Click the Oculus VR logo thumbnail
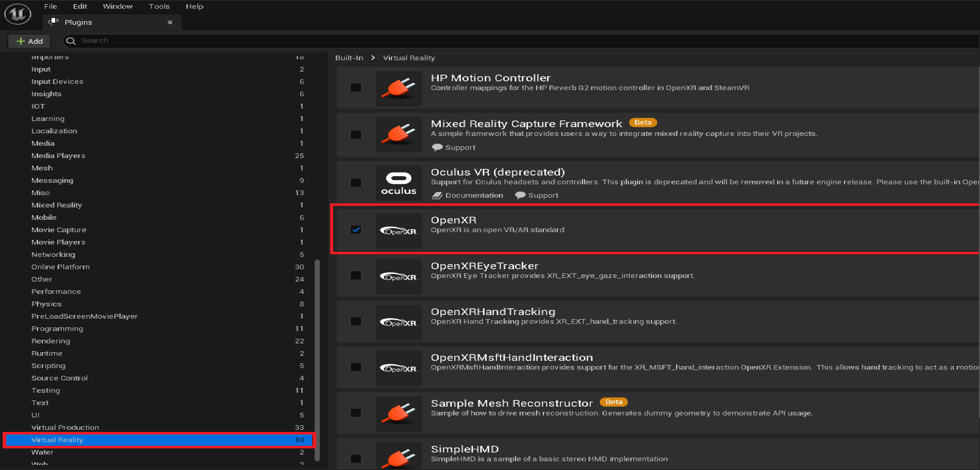 [399, 183]
